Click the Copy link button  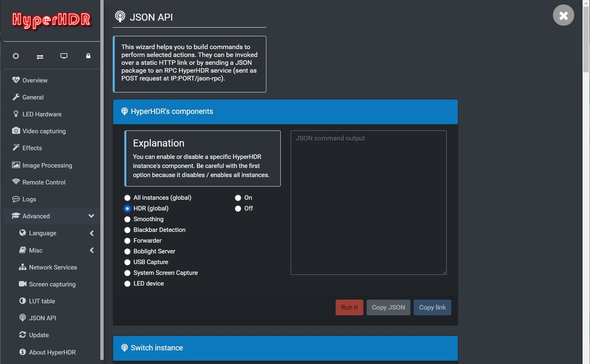click(432, 307)
